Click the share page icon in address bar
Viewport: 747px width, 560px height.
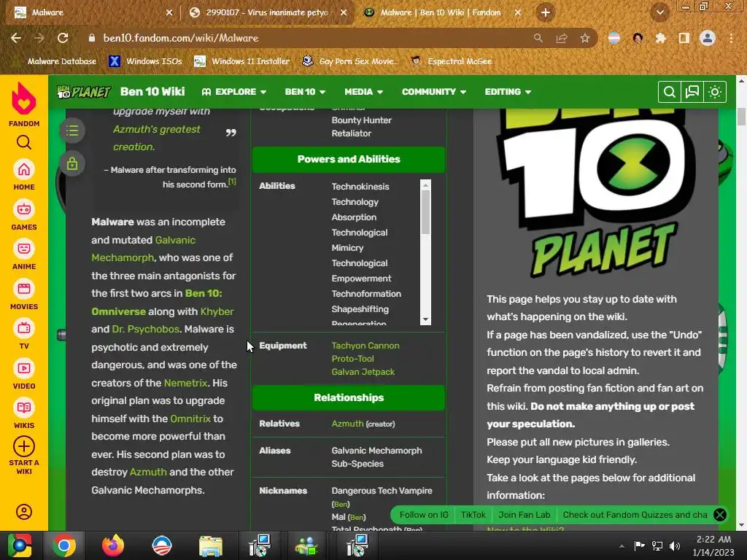(x=562, y=38)
